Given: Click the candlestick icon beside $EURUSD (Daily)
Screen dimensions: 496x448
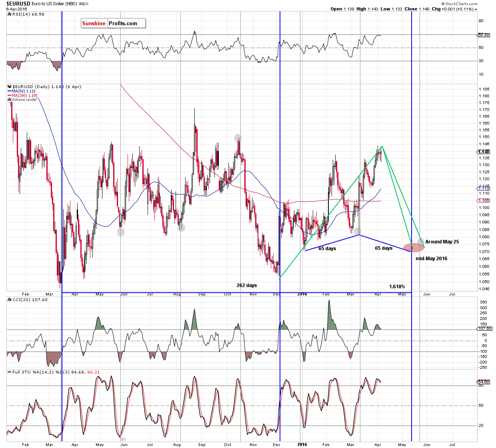Looking at the screenshot, I should [x=9, y=86].
